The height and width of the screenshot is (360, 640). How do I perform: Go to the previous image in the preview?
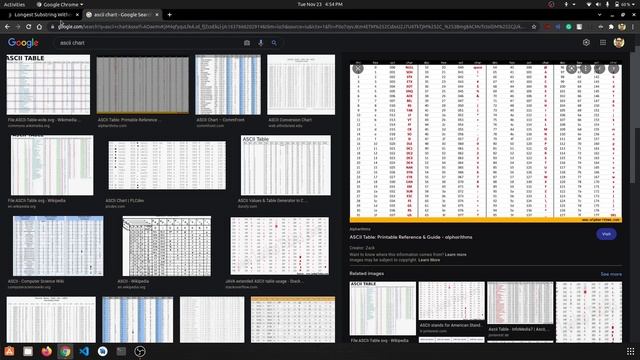click(599, 69)
